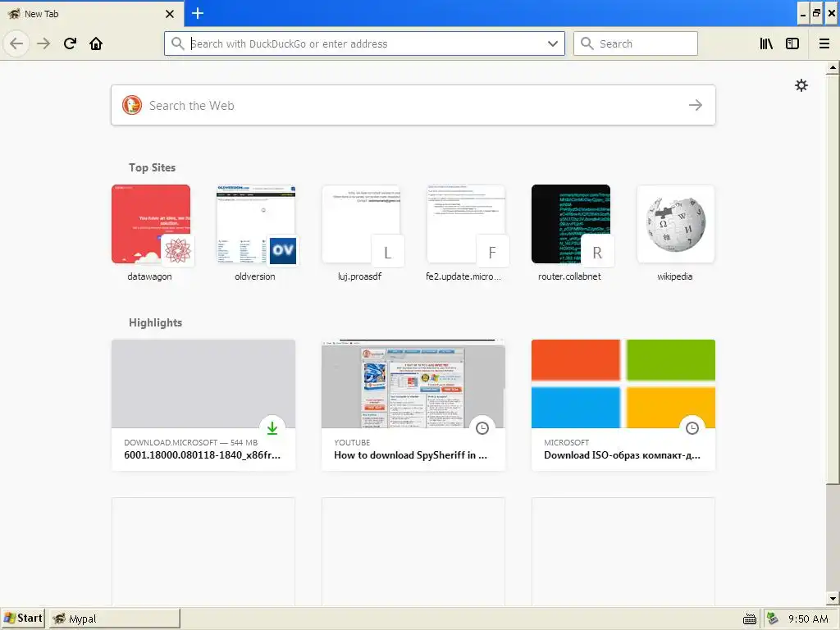The width and height of the screenshot is (840, 630).
Task: Open the Library bookmarks icon
Action: click(x=766, y=43)
